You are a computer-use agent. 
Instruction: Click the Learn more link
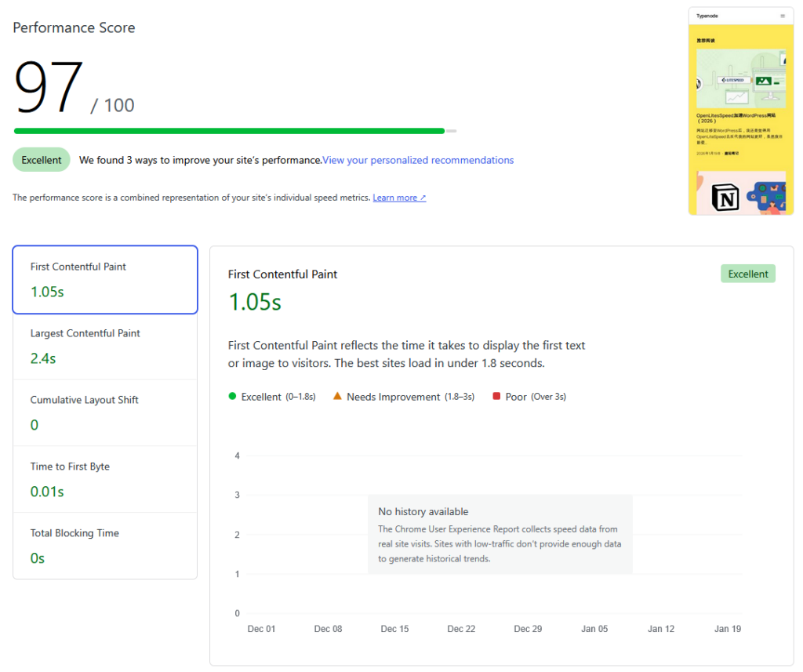pos(394,198)
